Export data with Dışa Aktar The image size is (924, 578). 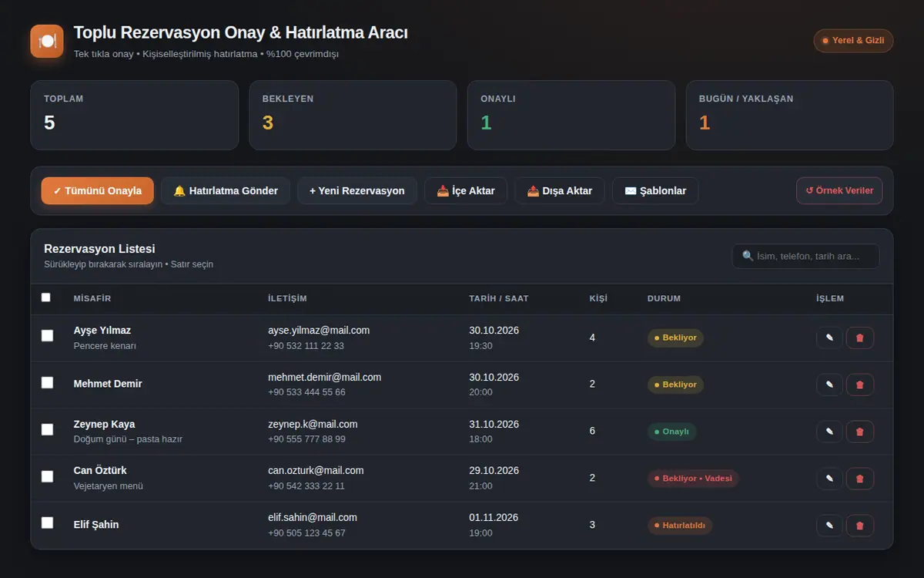tap(560, 190)
